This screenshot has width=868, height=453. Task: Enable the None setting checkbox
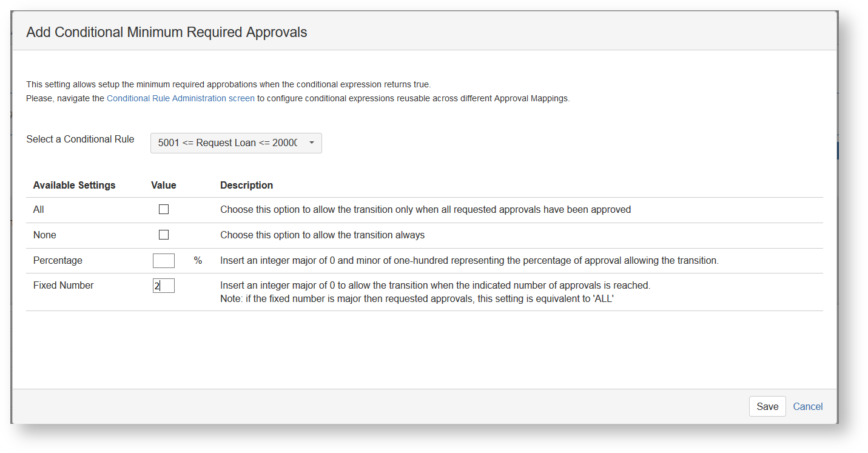pyautogui.click(x=164, y=235)
